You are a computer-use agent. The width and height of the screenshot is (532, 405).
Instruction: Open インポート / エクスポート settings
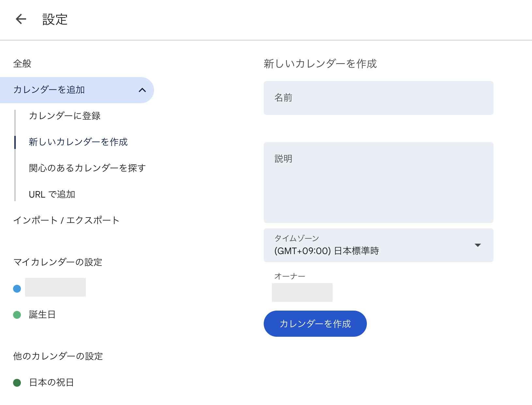click(x=66, y=220)
